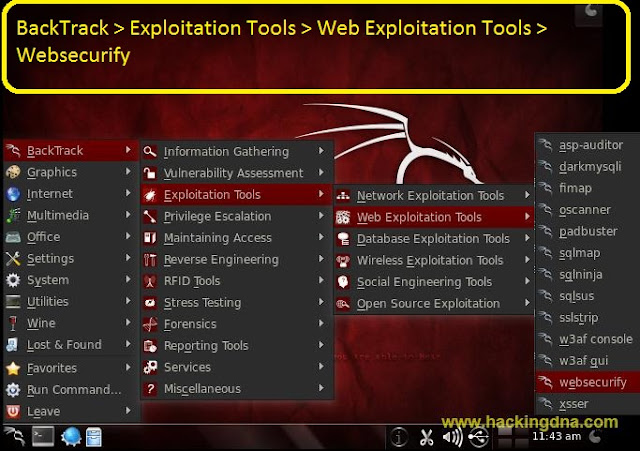Click the Reverse Engineering tools icon

pyautogui.click(x=150, y=260)
